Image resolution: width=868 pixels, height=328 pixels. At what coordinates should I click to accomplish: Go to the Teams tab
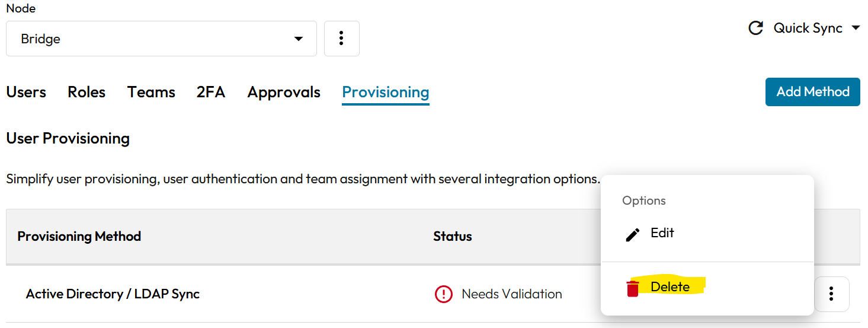(151, 93)
